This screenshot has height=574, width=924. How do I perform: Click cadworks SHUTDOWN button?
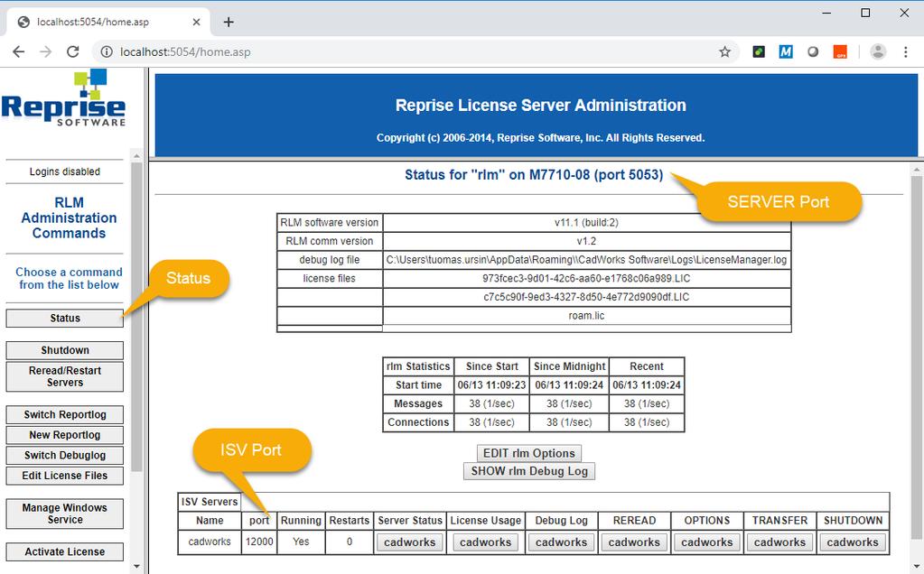point(853,542)
